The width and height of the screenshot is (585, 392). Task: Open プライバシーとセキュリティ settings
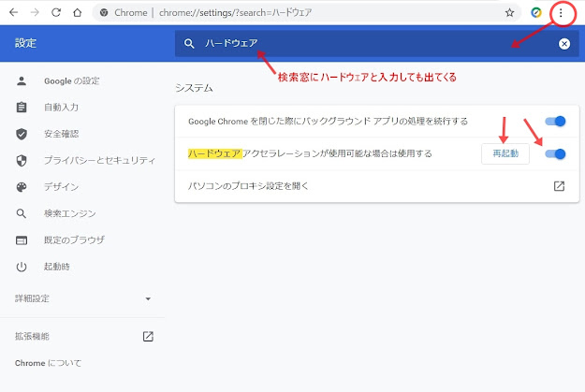click(x=99, y=160)
